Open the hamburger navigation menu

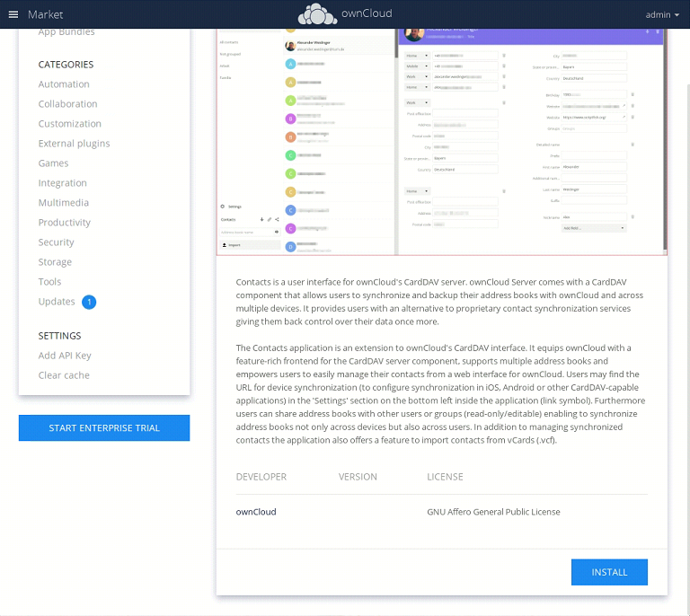[x=13, y=14]
